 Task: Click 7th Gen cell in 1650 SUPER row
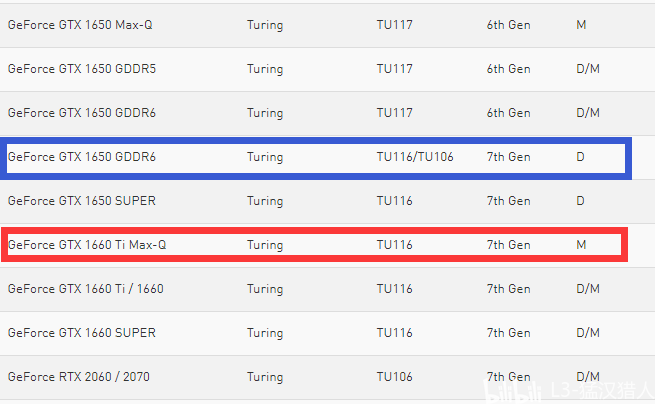508,201
